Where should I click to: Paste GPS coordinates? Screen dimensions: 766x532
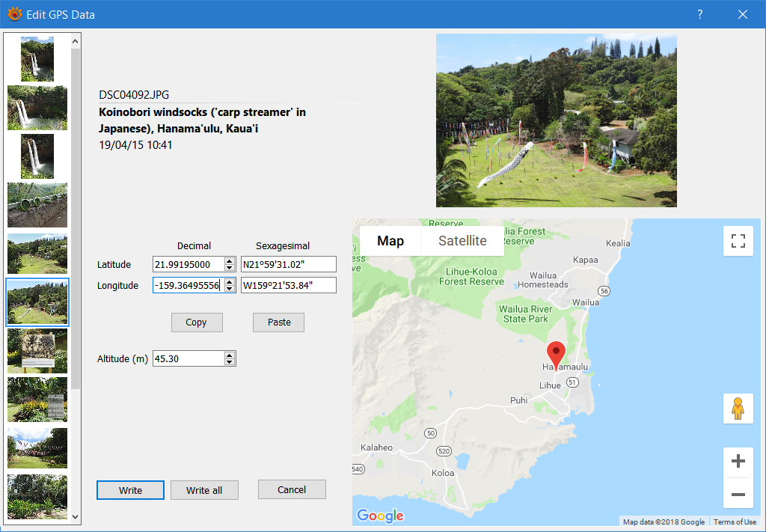[279, 322]
